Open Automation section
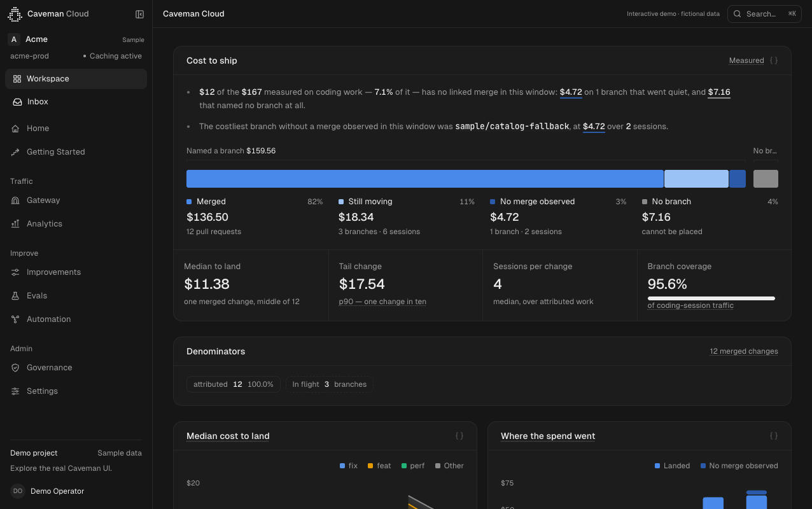This screenshot has height=509, width=812. [76, 319]
